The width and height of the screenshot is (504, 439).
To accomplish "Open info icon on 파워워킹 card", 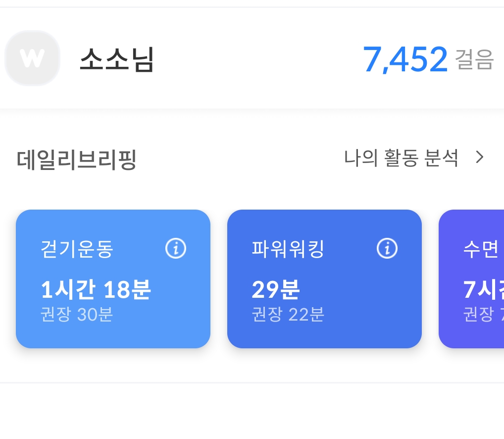I will coord(387,248).
